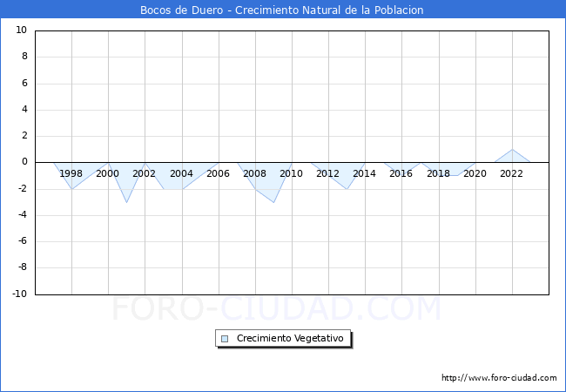Click the y-axis value -4
The image size is (566, 392).
(23, 215)
